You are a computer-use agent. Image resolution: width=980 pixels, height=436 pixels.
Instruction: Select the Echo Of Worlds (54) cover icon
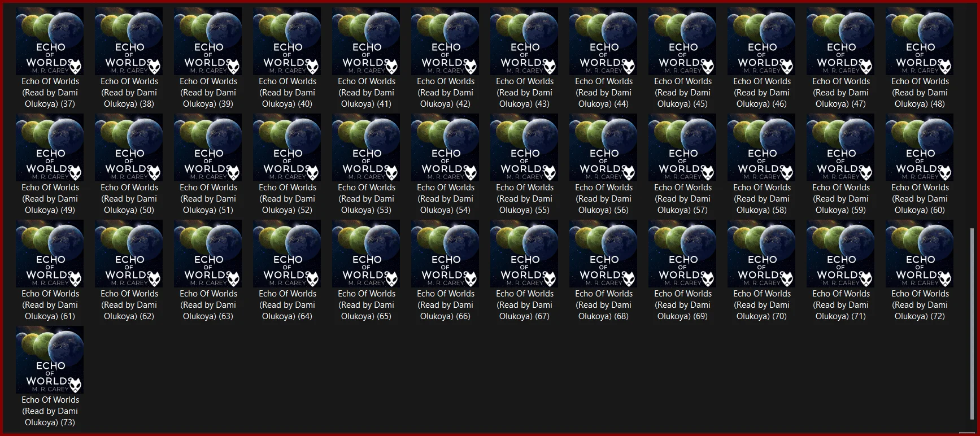point(445,147)
